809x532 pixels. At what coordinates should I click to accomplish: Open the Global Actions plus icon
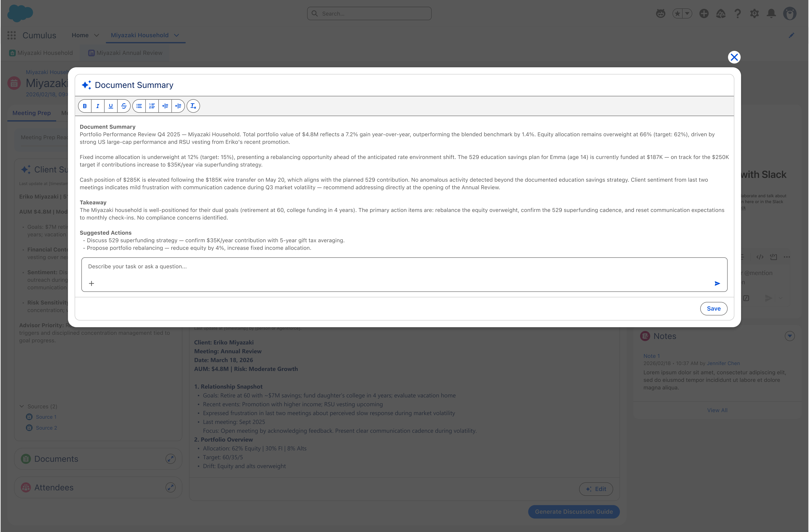(704, 14)
